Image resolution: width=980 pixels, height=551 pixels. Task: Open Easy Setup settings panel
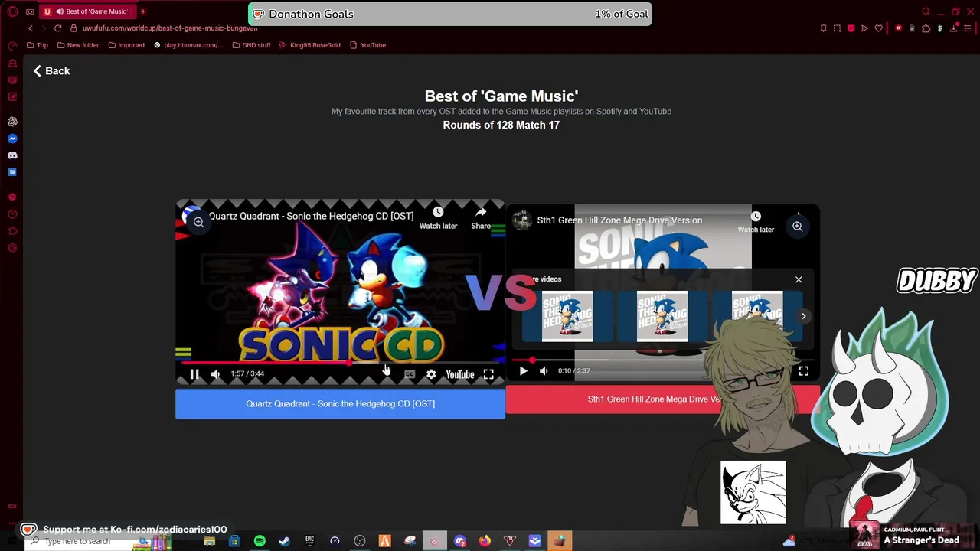point(968,28)
